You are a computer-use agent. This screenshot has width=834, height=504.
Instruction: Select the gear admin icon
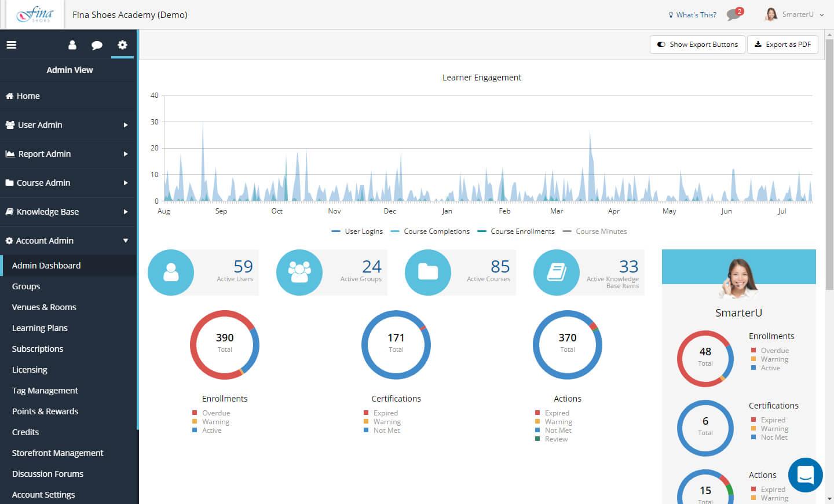click(x=122, y=45)
